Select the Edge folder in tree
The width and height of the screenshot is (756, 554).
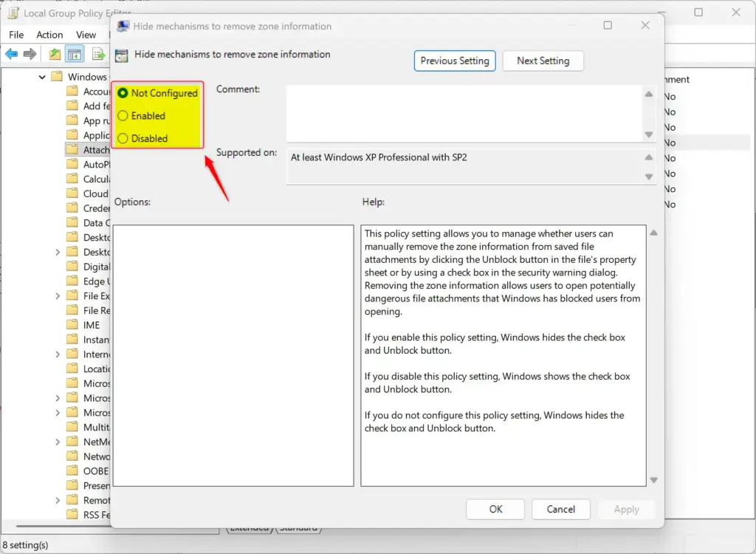pyautogui.click(x=88, y=281)
